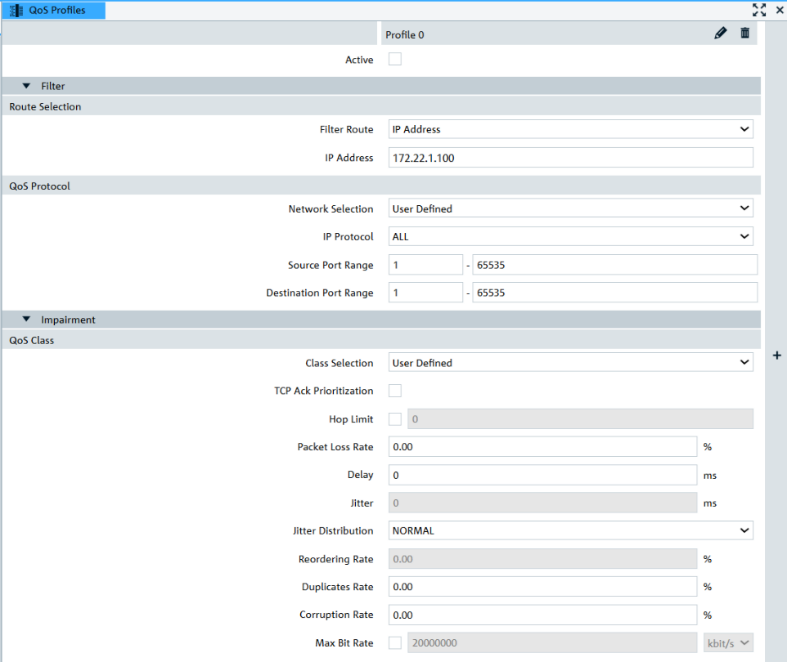Close the QoS Profiles panel
Screen dimensions: 787x662
coord(779,10)
